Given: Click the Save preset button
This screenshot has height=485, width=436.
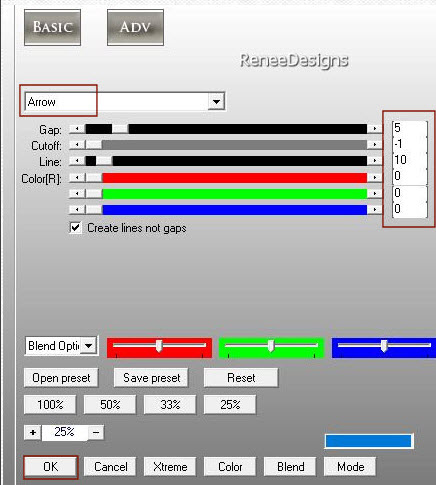Looking at the screenshot, I should 151,378.
